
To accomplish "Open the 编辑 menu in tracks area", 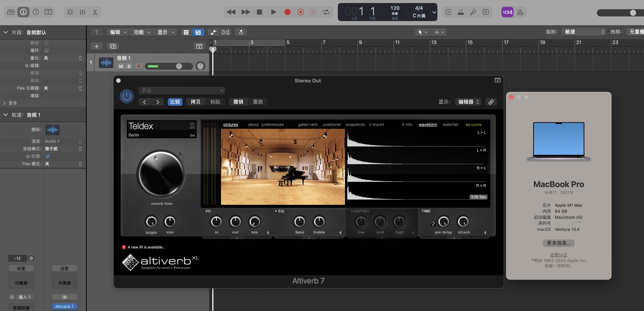I will pyautogui.click(x=118, y=32).
